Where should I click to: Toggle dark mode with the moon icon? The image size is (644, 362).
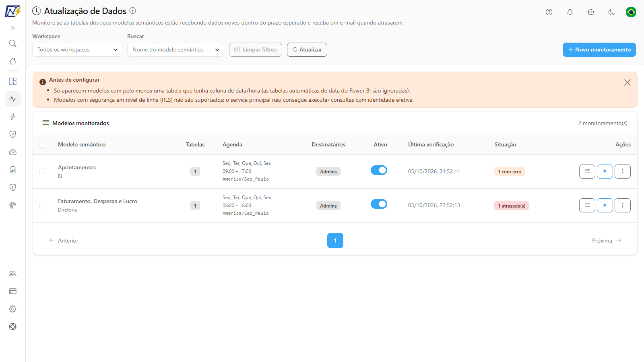tap(612, 12)
